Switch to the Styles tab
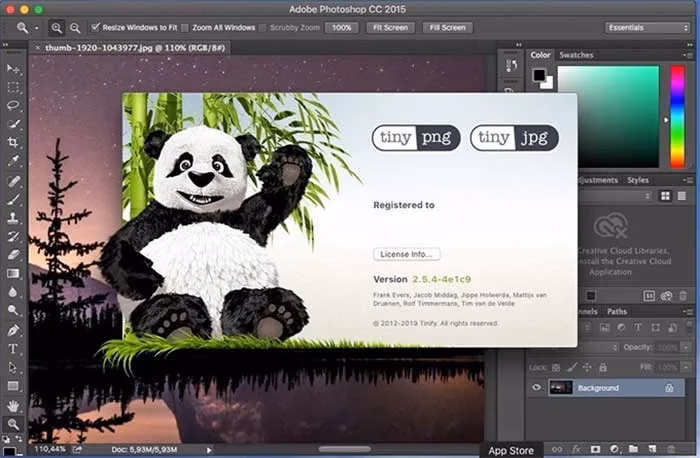Screen dimensions: 700x458 (638, 180)
